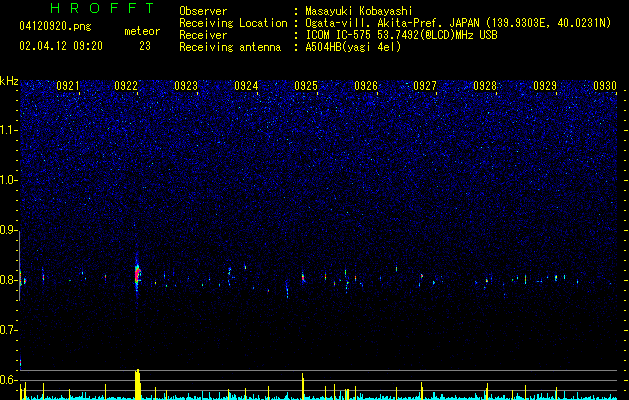Click the HROFFT title text
Screen dimensions: 629x400
[103, 8]
